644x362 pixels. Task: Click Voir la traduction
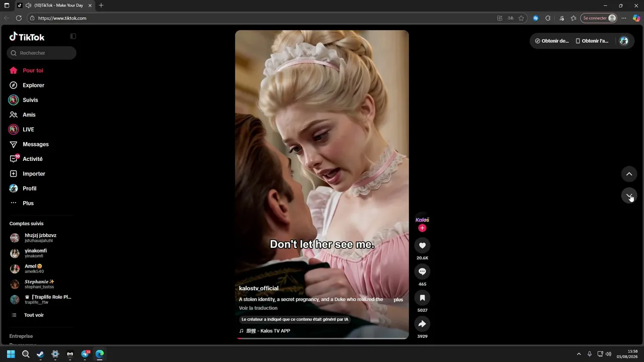(x=258, y=308)
